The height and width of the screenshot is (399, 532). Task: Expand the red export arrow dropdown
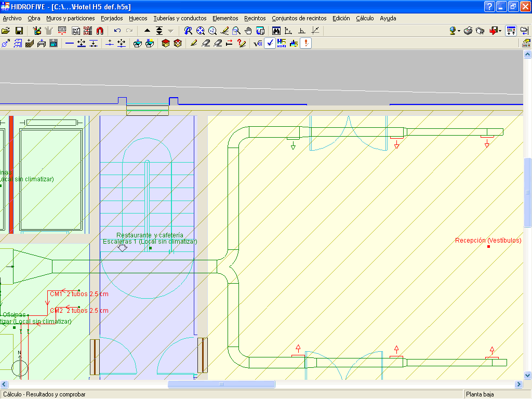pyautogui.click(x=500, y=31)
